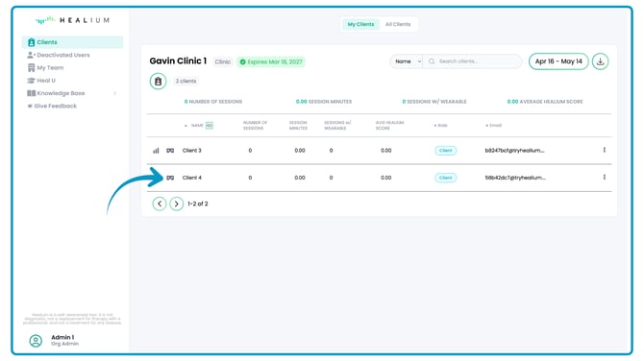Click the 1-2 of 2 pagination text
The image size is (644, 361).
(198, 204)
